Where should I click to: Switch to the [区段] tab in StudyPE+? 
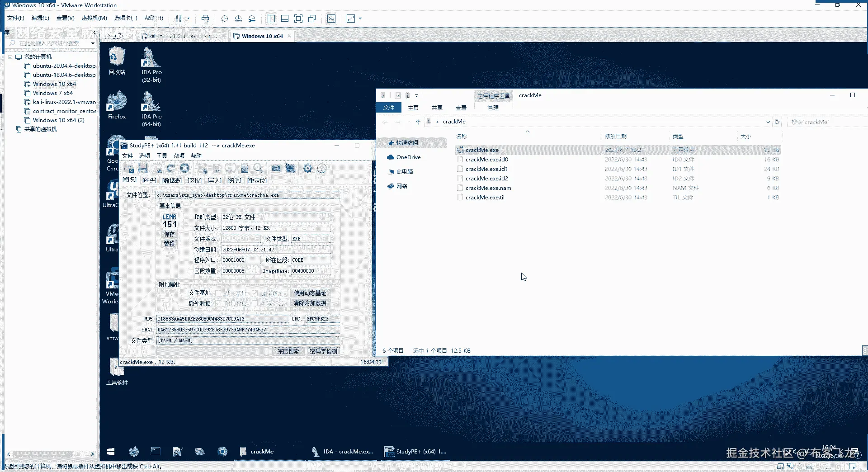tap(194, 180)
